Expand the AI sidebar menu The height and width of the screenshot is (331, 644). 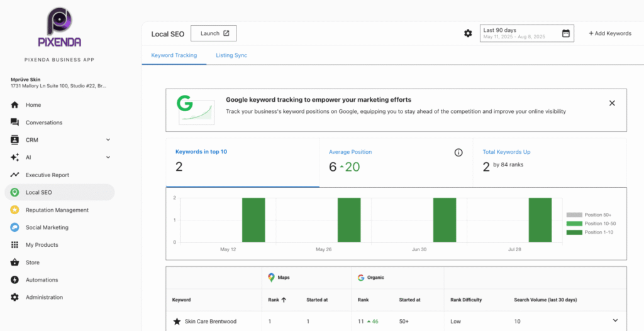coord(108,158)
